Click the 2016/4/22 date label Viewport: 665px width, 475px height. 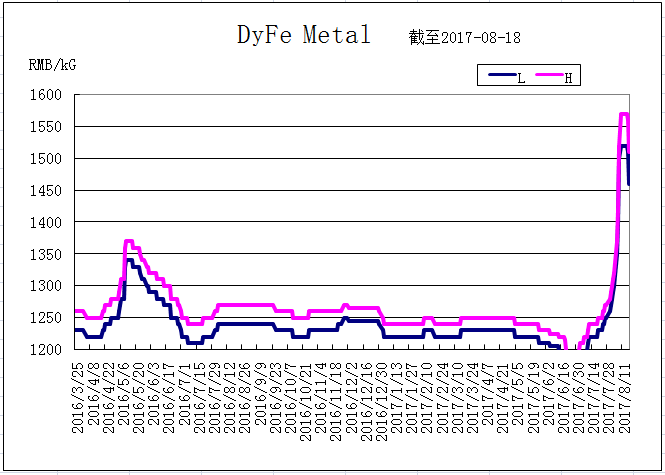pyautogui.click(x=109, y=397)
